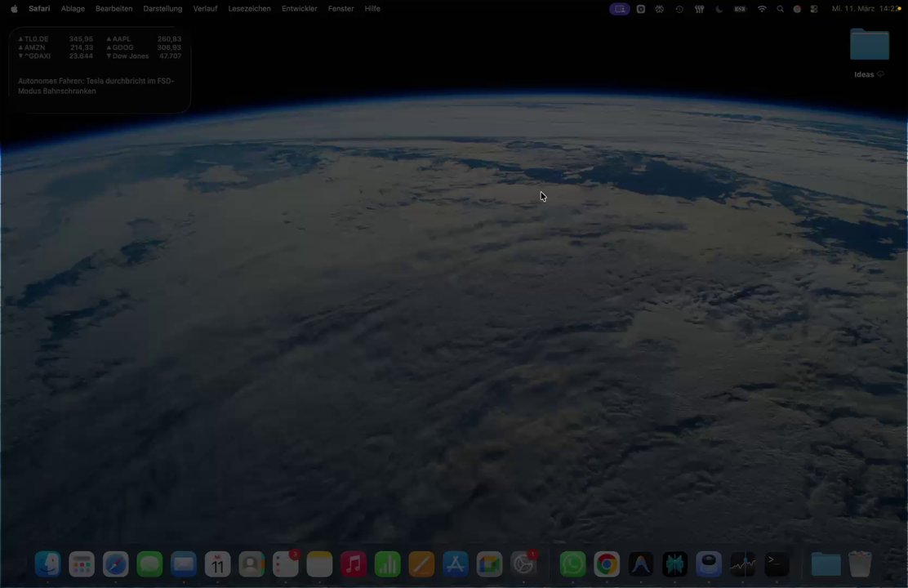
Task: Open the blue folder stack in the Dock
Action: coord(826,564)
